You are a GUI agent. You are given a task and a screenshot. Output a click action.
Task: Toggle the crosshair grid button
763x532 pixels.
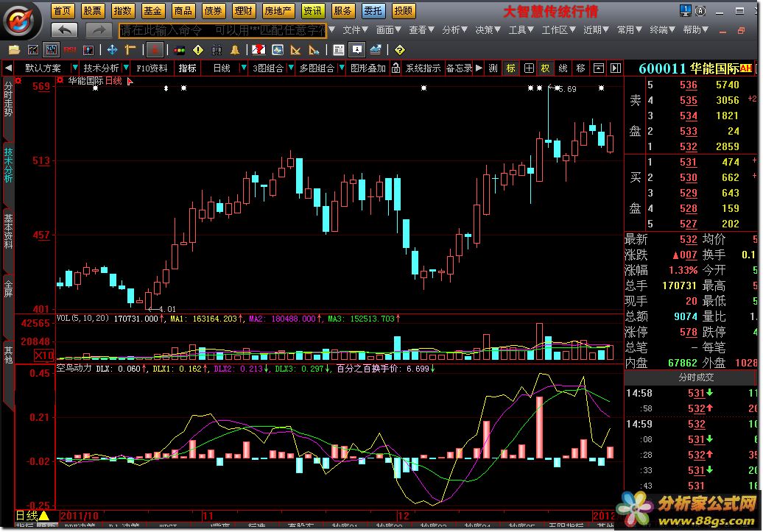pos(529,68)
